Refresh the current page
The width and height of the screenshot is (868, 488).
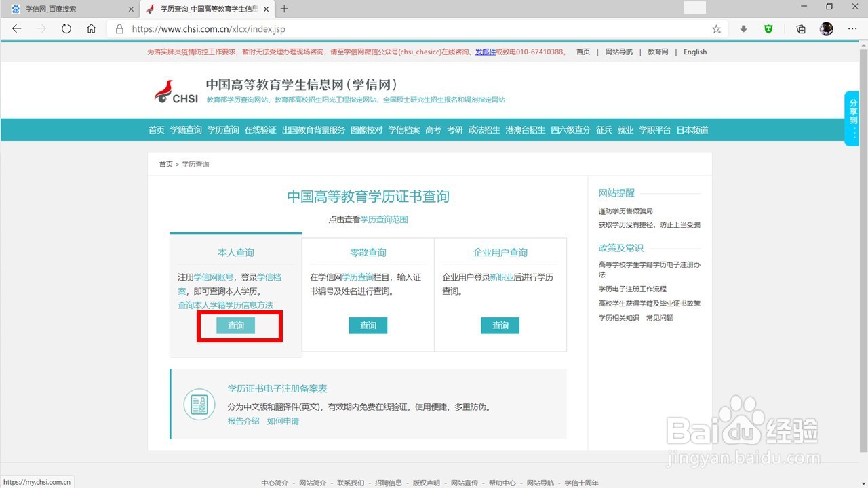[66, 28]
